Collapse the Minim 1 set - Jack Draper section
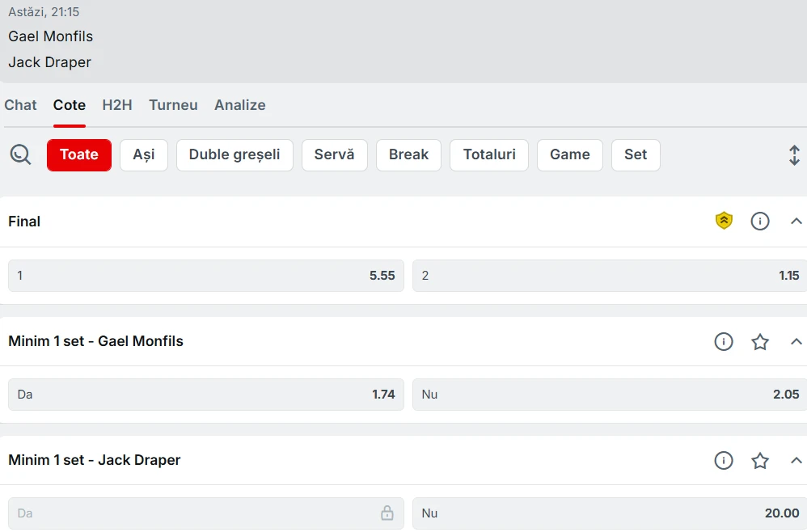The width and height of the screenshot is (807, 532). (x=796, y=461)
